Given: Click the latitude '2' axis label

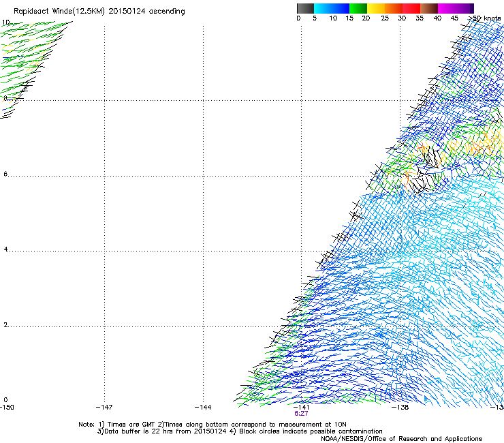Looking at the screenshot, I should click(5, 324).
